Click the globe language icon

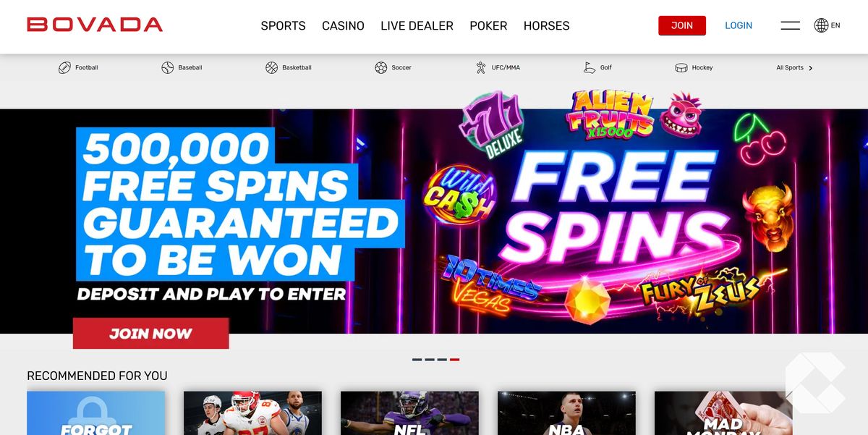821,25
